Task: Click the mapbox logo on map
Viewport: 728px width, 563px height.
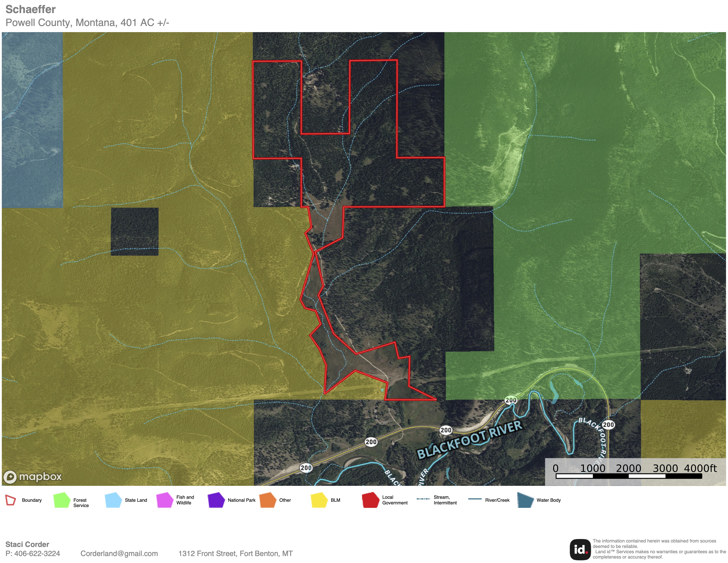Action: (x=33, y=477)
